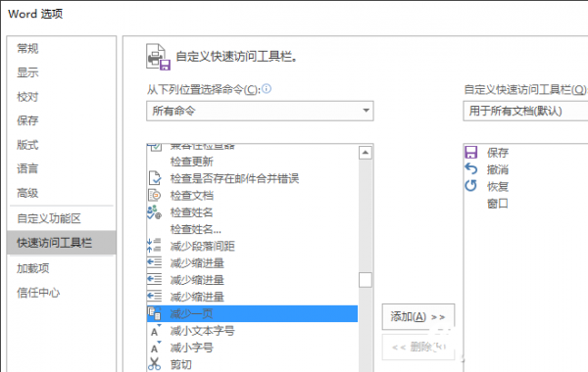Image resolution: width=588 pixels, height=372 pixels.
Task: Select 检查文档 in the command list
Action: coord(192,196)
